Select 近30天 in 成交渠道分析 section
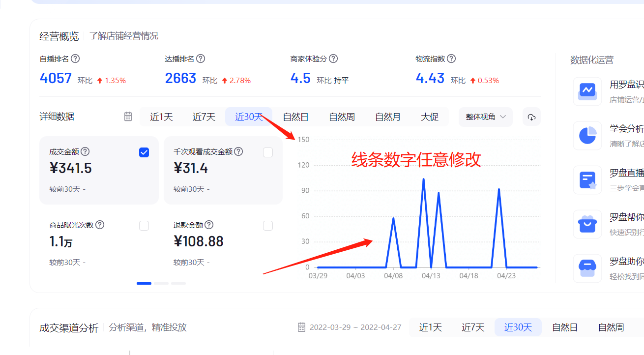This screenshot has width=644, height=355. [x=518, y=327]
